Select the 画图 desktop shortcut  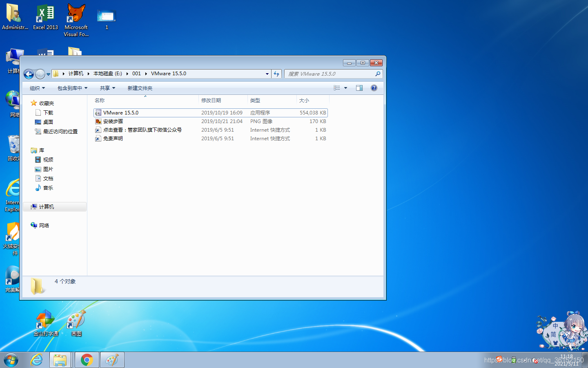[x=76, y=323]
